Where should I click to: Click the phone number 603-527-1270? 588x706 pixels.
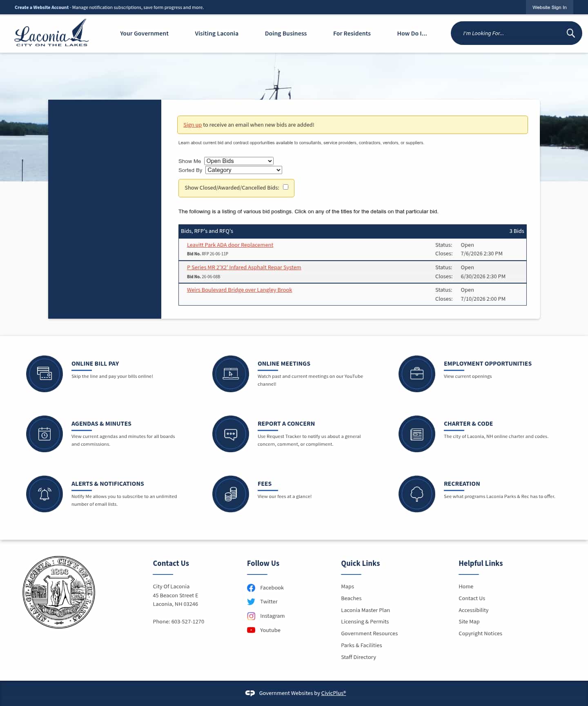click(x=188, y=621)
